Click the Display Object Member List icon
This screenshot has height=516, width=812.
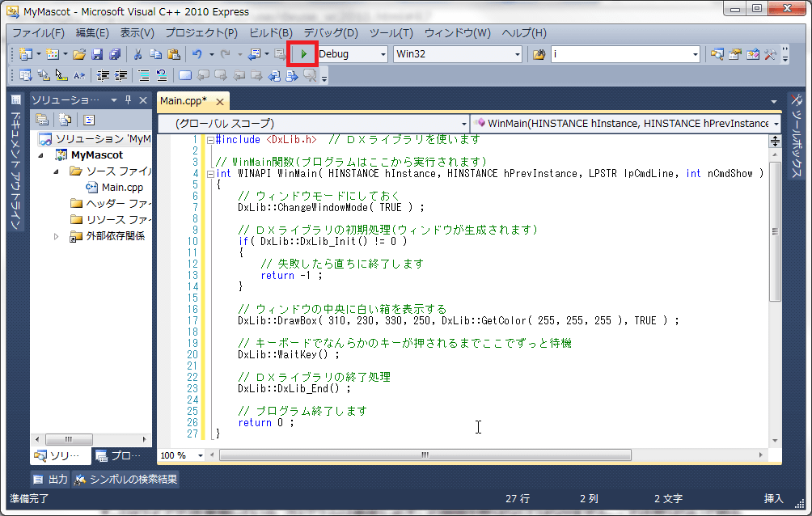coord(25,76)
